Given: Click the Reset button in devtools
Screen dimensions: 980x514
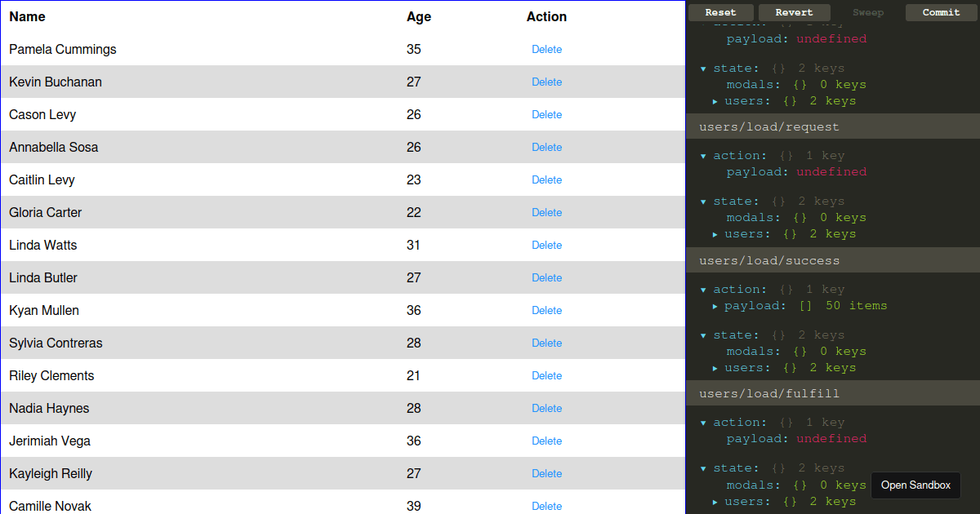Looking at the screenshot, I should [720, 12].
